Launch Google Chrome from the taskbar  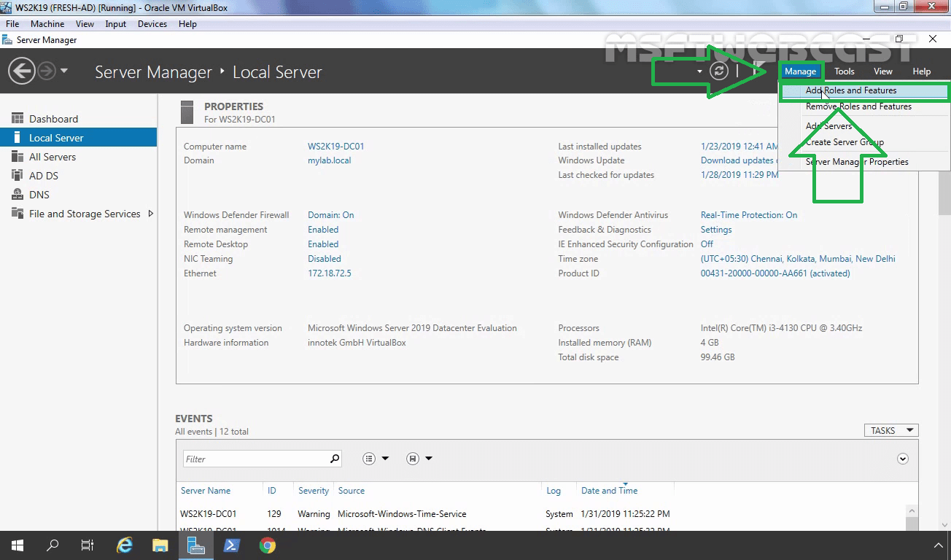tap(267, 545)
